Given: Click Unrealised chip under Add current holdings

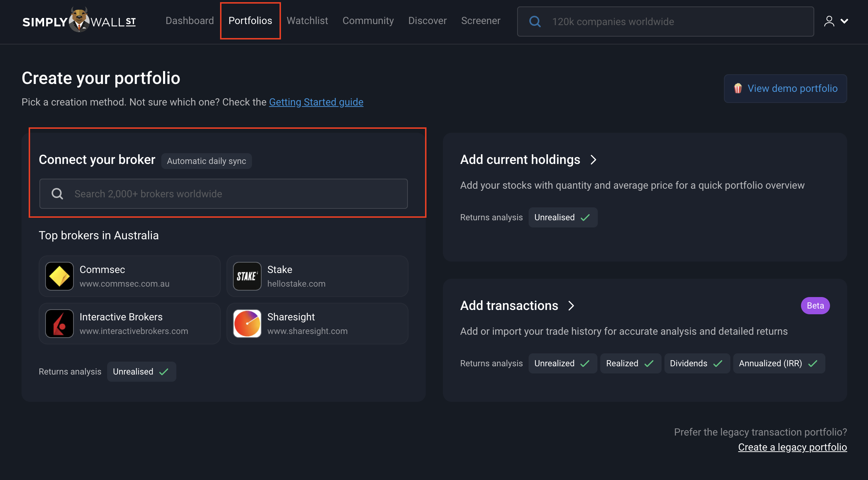Looking at the screenshot, I should click(563, 217).
